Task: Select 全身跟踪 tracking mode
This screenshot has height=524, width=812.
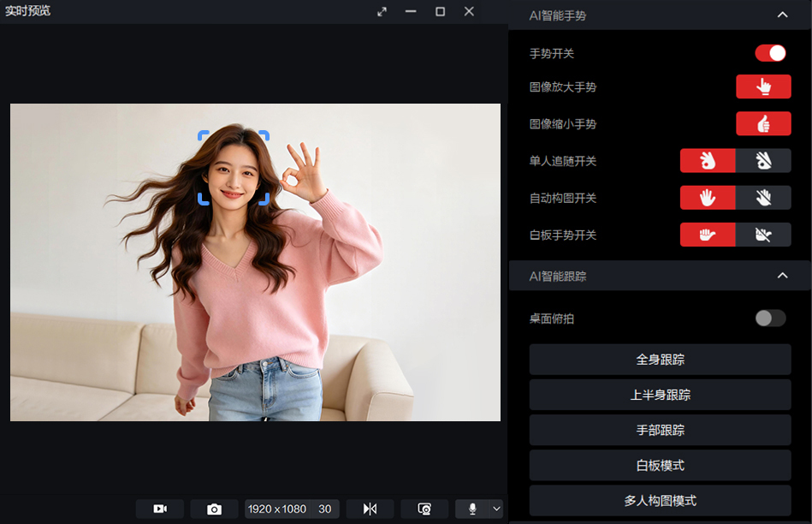Action: (661, 360)
